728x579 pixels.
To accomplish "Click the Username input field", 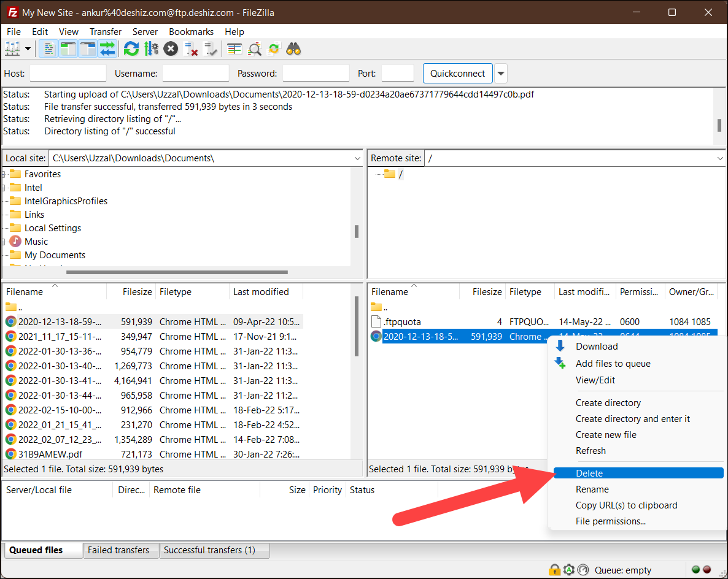I will [195, 74].
